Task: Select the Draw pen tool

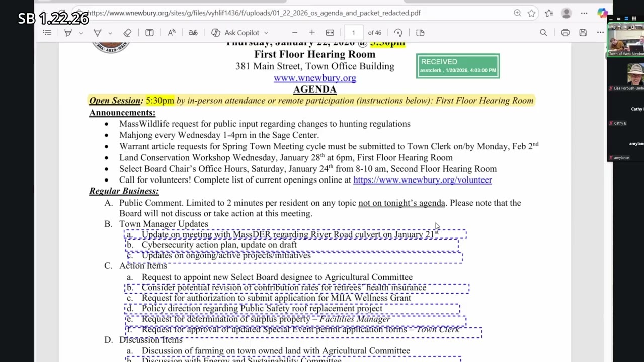Action: click(x=98, y=33)
